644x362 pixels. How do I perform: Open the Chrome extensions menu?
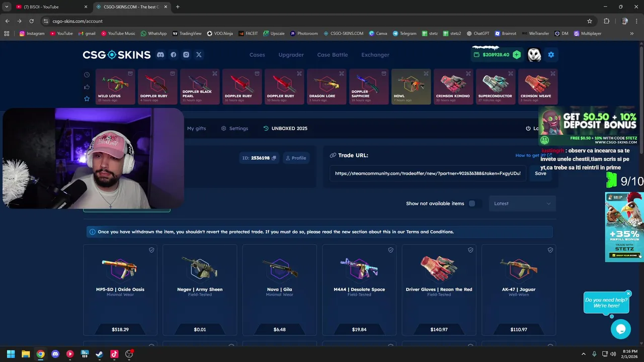tap(606, 21)
